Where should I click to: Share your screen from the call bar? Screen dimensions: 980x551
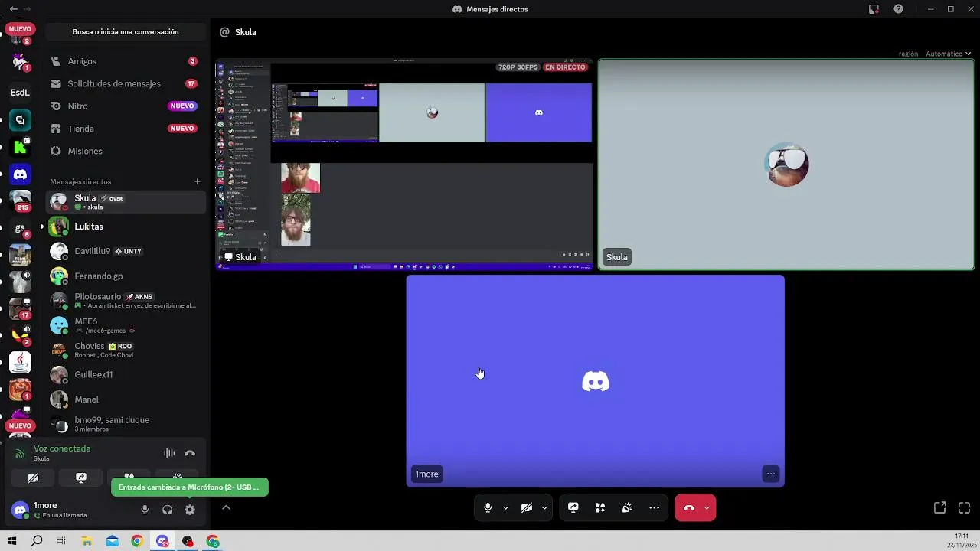click(573, 507)
